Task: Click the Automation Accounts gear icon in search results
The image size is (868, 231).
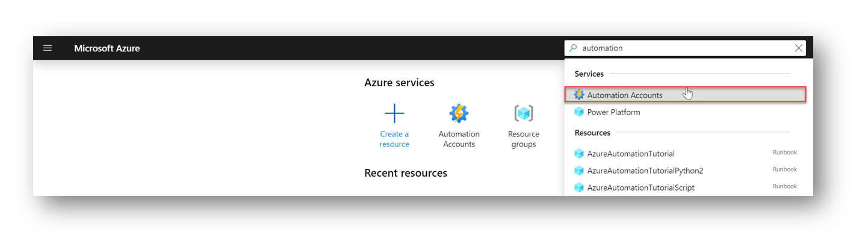Action: (x=579, y=95)
